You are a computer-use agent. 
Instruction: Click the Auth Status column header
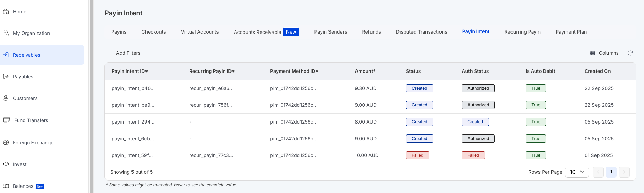(x=475, y=71)
